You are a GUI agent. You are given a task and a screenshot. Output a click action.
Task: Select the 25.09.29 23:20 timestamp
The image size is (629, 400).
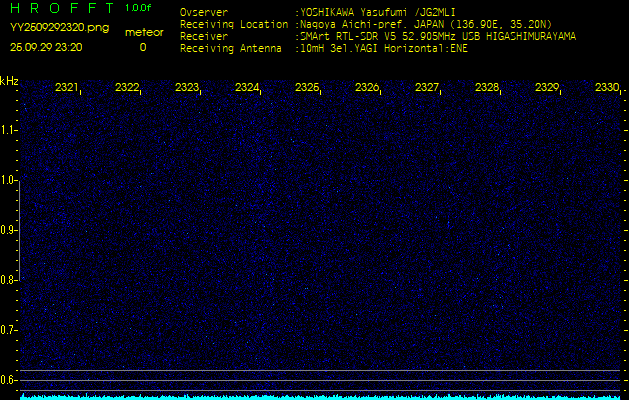coord(46,47)
